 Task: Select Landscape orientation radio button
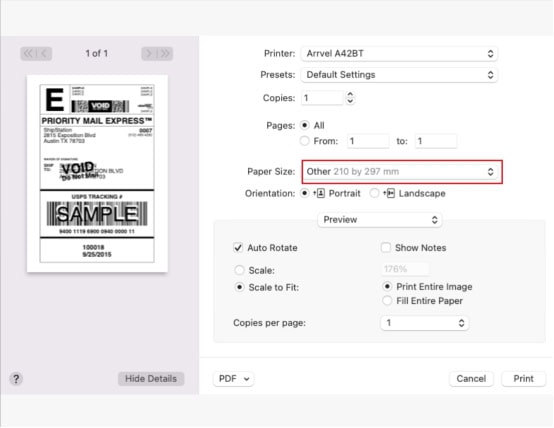point(374,193)
